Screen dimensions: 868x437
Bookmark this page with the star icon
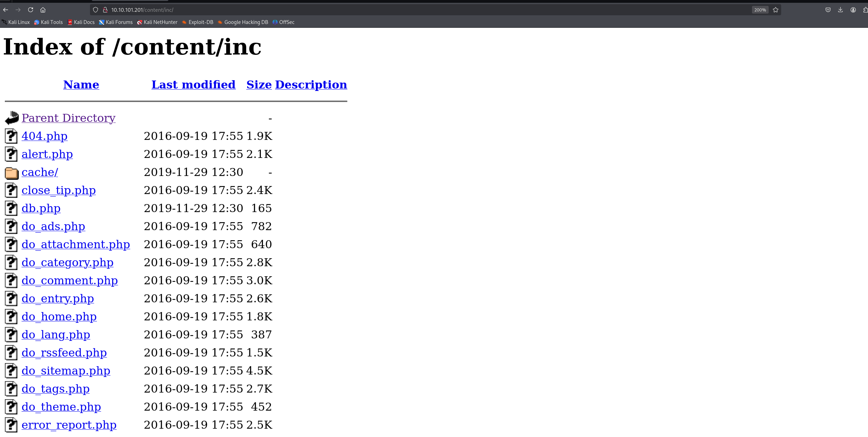(776, 10)
